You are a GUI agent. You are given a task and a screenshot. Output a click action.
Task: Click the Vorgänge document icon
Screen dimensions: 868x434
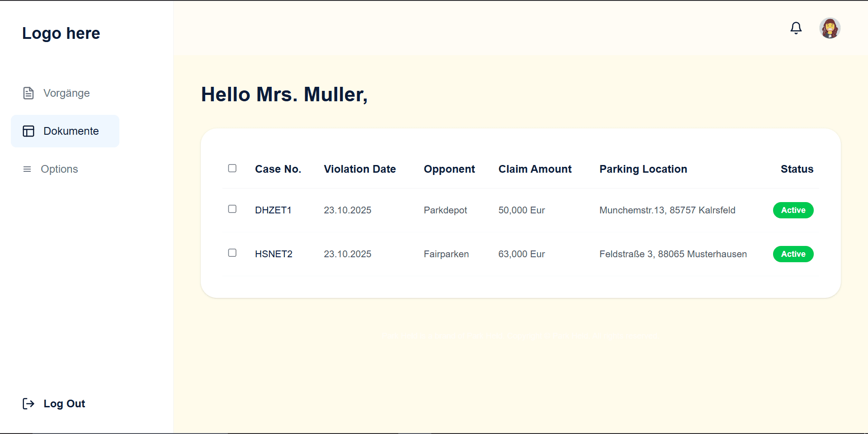coord(28,93)
